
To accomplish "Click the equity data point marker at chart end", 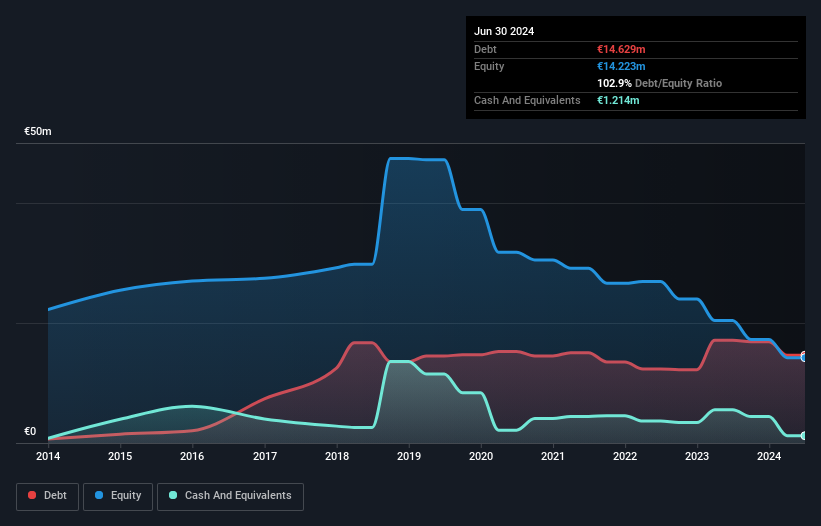I will tap(804, 358).
